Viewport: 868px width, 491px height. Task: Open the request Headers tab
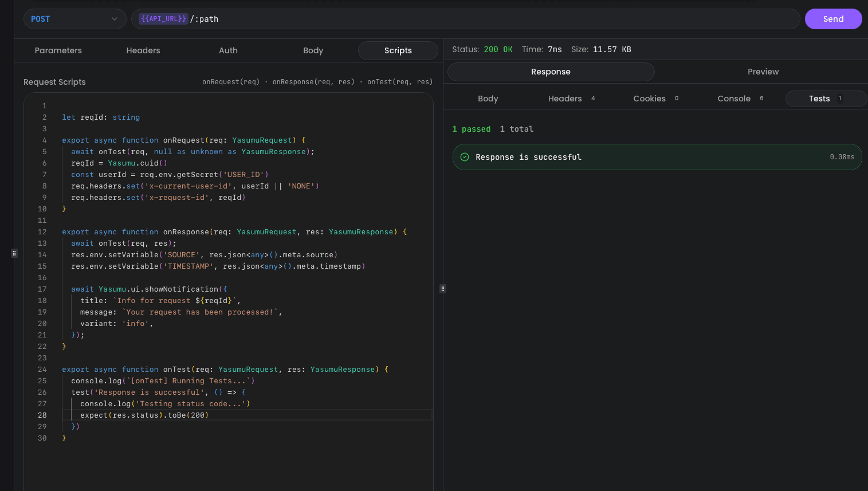143,50
